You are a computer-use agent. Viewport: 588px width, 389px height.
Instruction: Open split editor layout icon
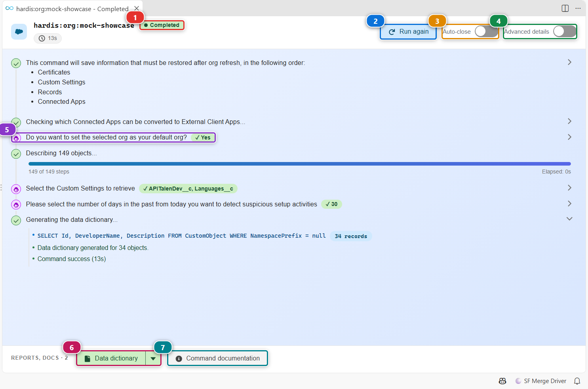[565, 8]
